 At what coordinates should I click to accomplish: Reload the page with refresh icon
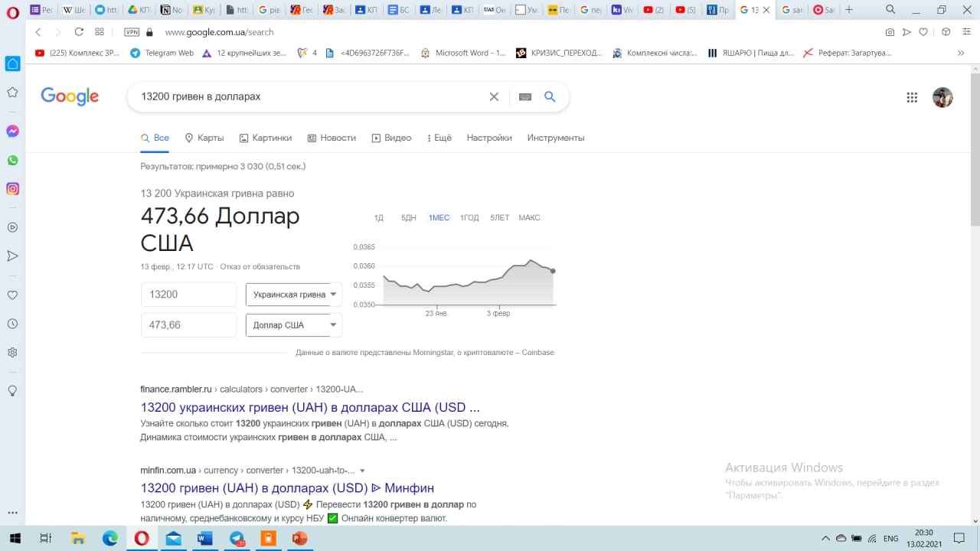79,32
